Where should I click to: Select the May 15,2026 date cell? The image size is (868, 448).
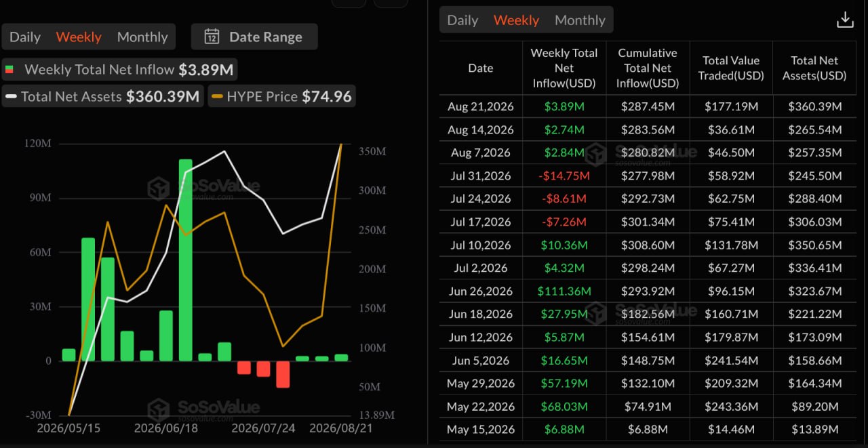point(481,429)
